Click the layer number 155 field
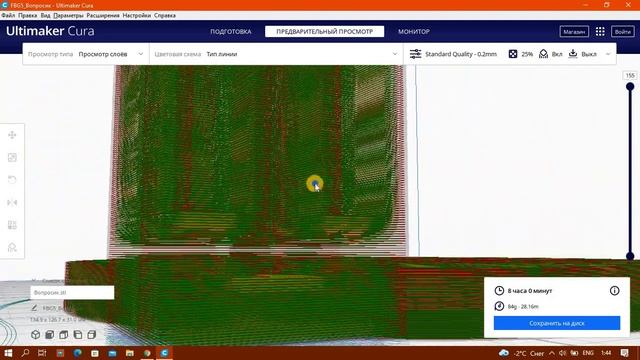Viewport: 640px width, 360px height. [630, 76]
